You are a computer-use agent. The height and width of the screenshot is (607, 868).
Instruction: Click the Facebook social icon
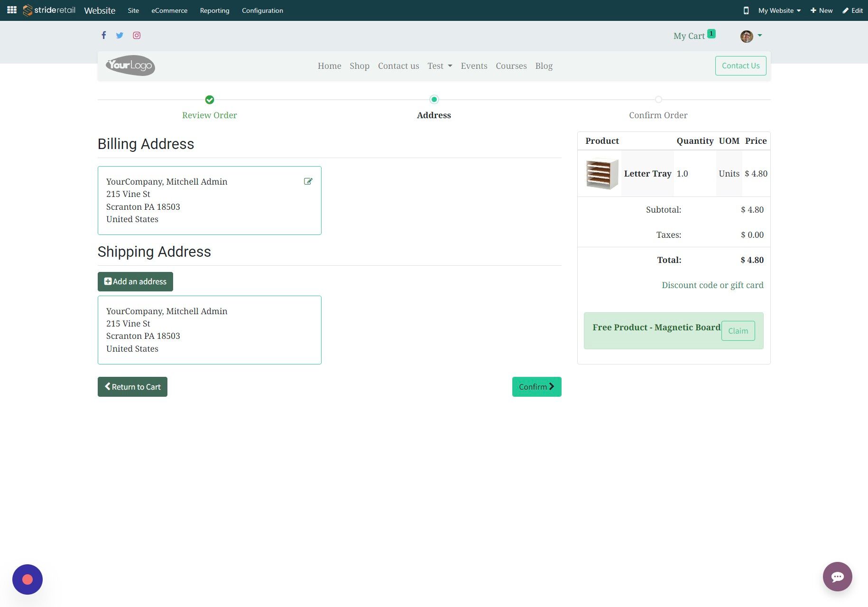(x=103, y=35)
